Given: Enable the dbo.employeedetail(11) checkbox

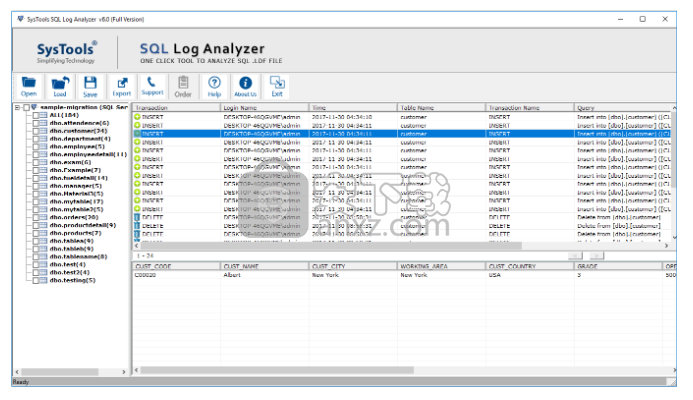Looking at the screenshot, I should click(x=36, y=155).
